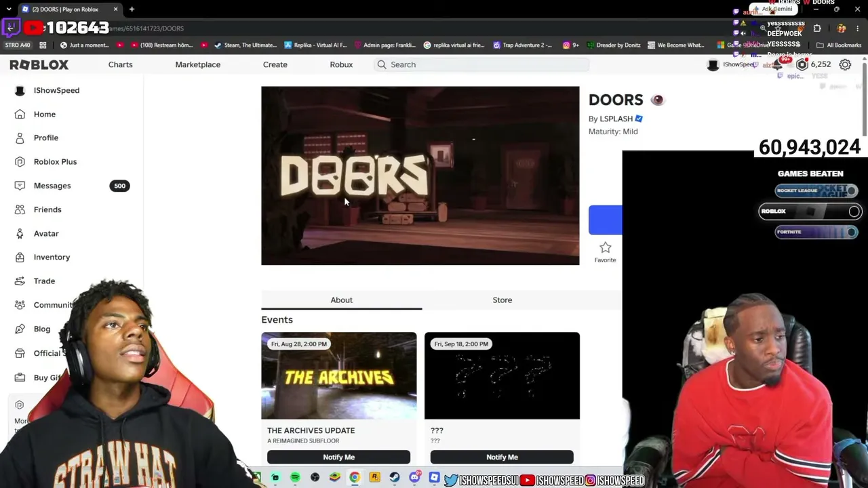Open the replika virtual ai frie bookmark
Image resolution: width=868 pixels, height=488 pixels.
coord(454,45)
